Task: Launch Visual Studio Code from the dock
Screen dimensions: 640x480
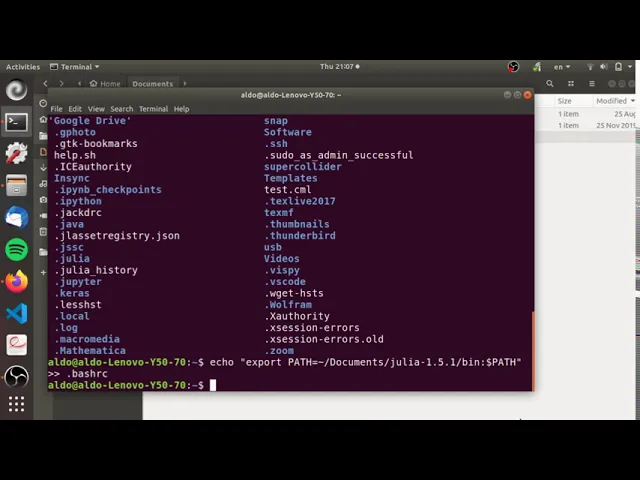Action: [16, 313]
